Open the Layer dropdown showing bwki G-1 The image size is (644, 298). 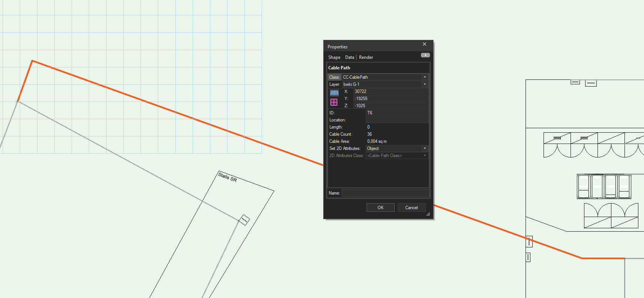click(x=385, y=84)
